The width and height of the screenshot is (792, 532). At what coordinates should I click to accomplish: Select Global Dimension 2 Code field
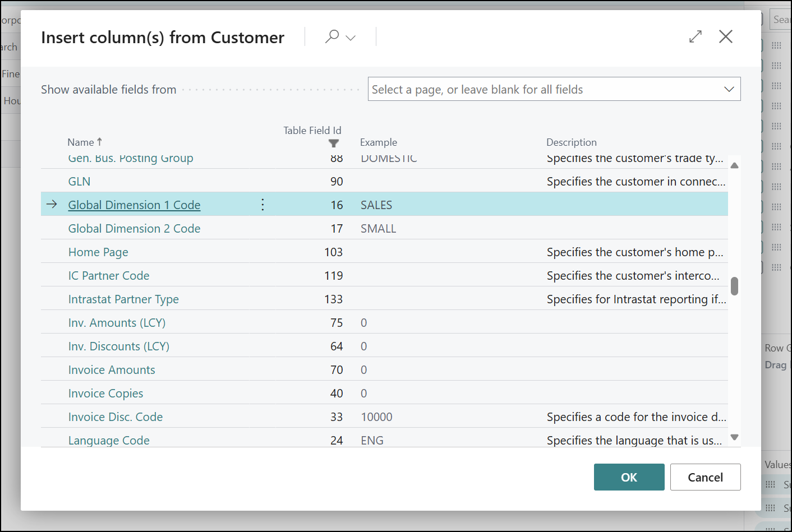click(x=134, y=229)
